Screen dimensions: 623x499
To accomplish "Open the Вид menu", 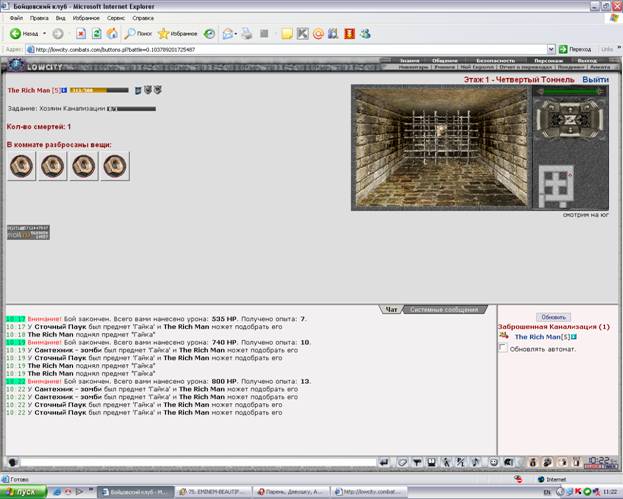I will coord(60,18).
